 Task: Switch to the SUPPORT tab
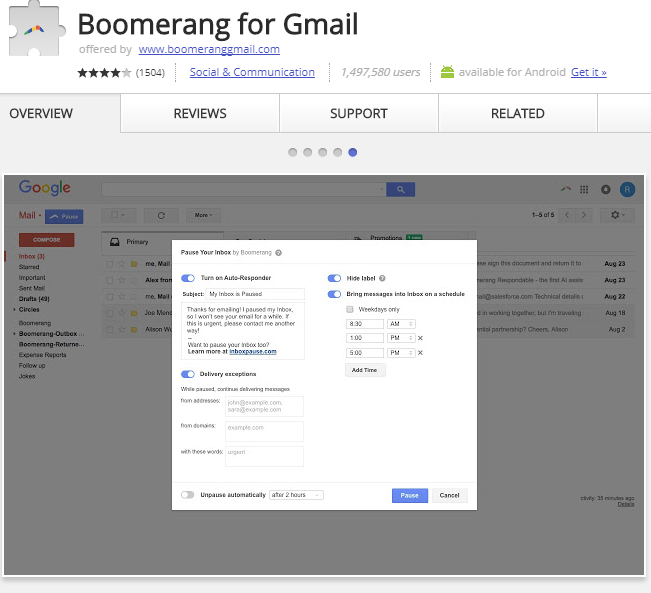tap(359, 113)
